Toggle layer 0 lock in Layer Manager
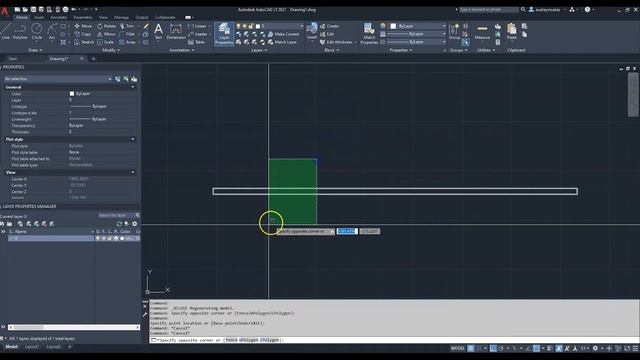The width and height of the screenshot is (640, 360). point(110,238)
